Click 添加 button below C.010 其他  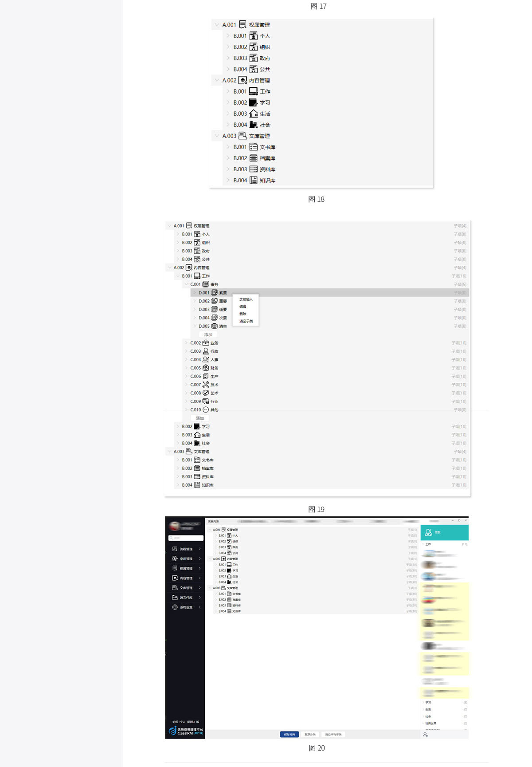point(200,418)
